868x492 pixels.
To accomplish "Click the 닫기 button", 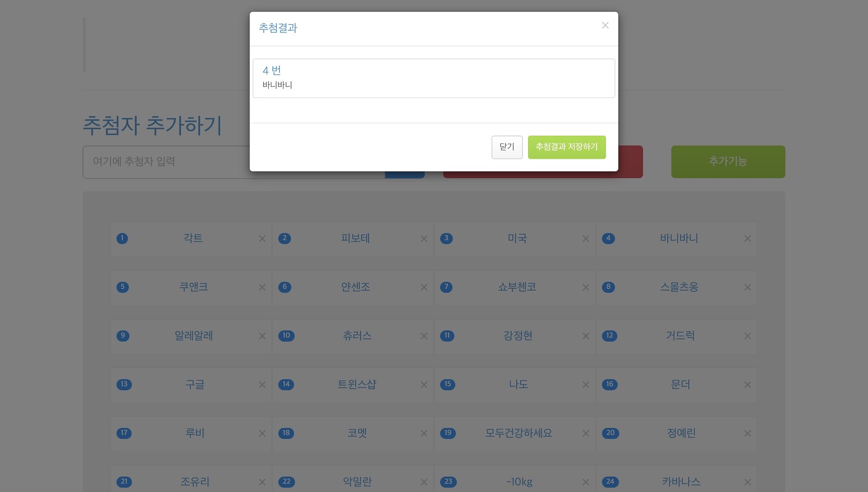I will 507,147.
